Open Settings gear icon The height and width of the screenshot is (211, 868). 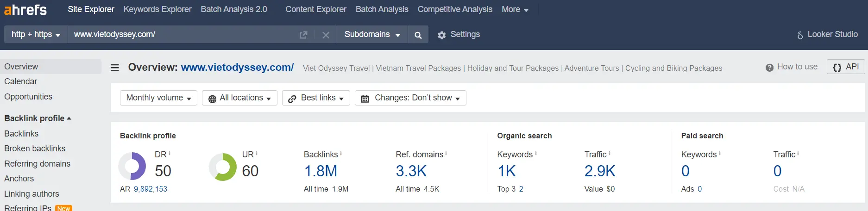(441, 35)
